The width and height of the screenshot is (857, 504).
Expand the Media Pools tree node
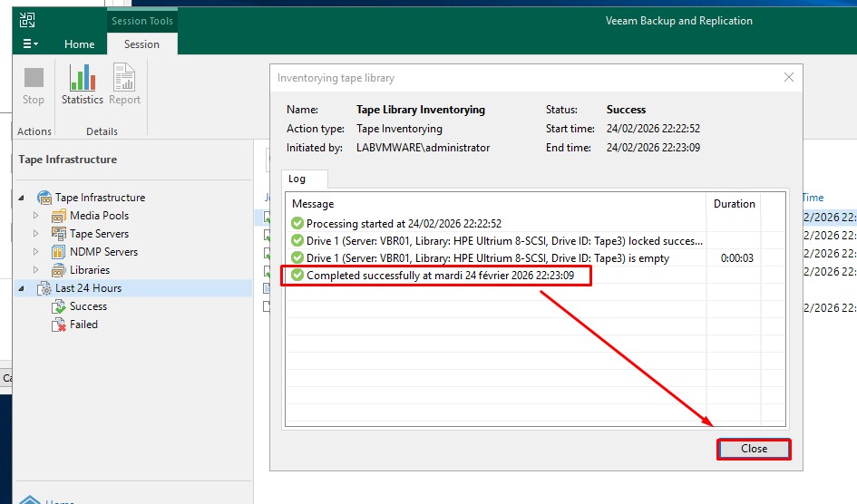(36, 216)
